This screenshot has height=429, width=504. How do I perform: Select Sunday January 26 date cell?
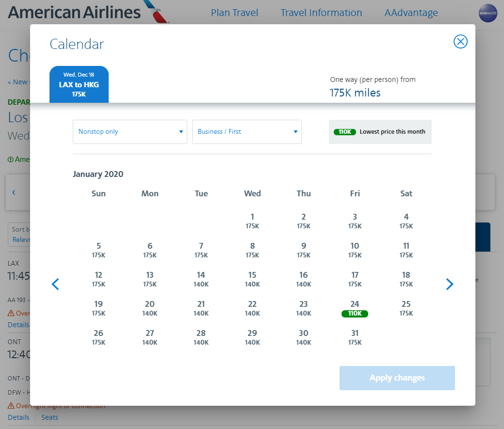point(98,337)
